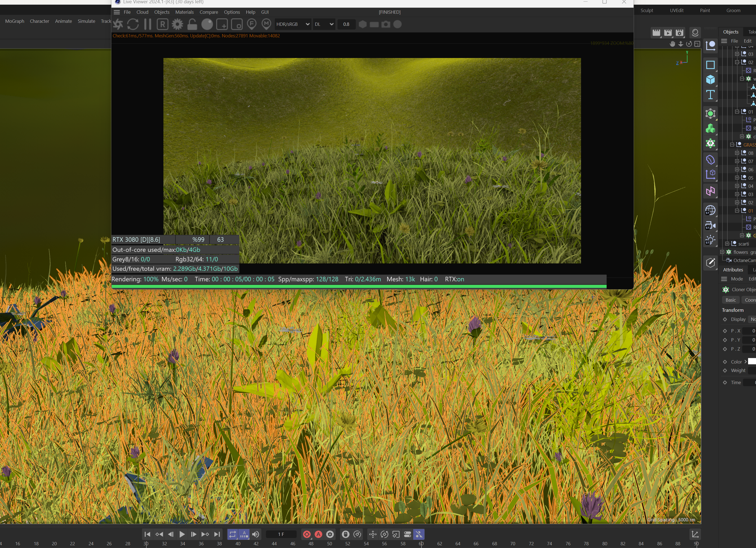Switch to the Sculpt layout

point(647,10)
